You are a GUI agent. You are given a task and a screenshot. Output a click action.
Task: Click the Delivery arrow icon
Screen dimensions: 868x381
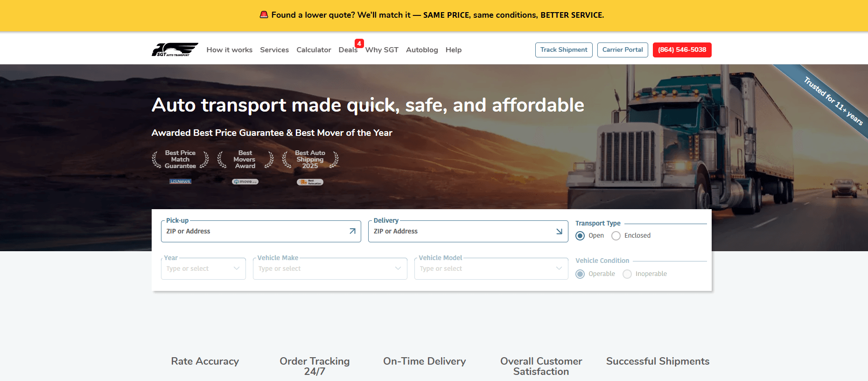point(559,231)
